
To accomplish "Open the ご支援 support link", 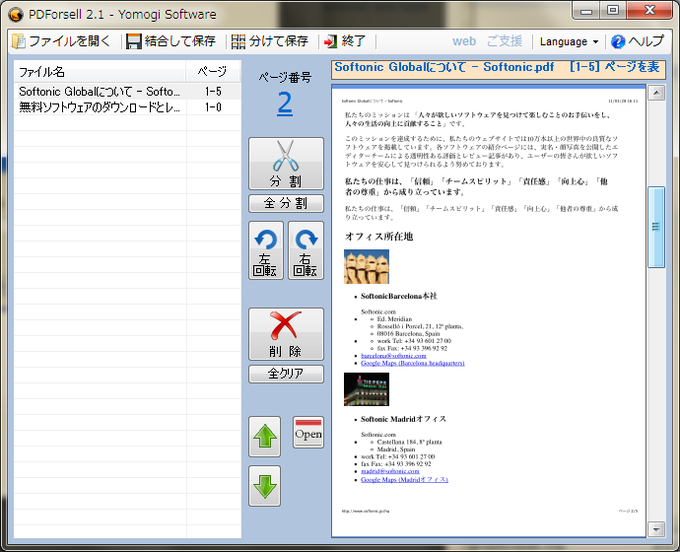I will pyautogui.click(x=504, y=42).
